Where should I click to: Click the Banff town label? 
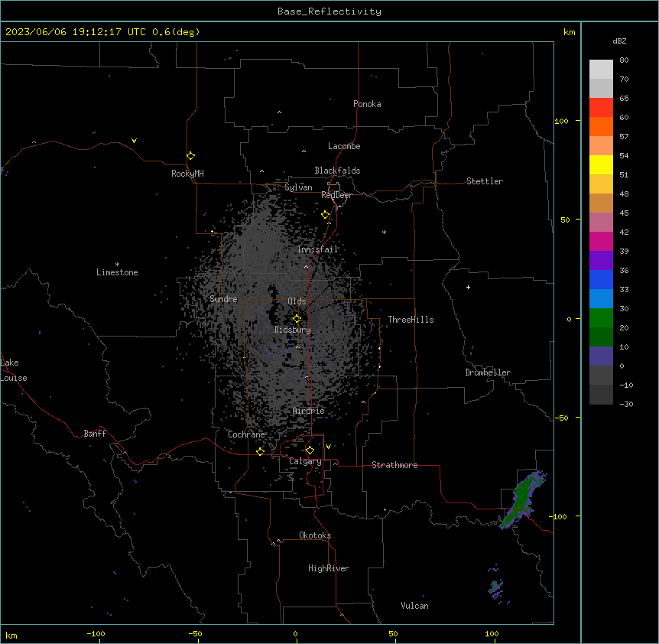[95, 434]
